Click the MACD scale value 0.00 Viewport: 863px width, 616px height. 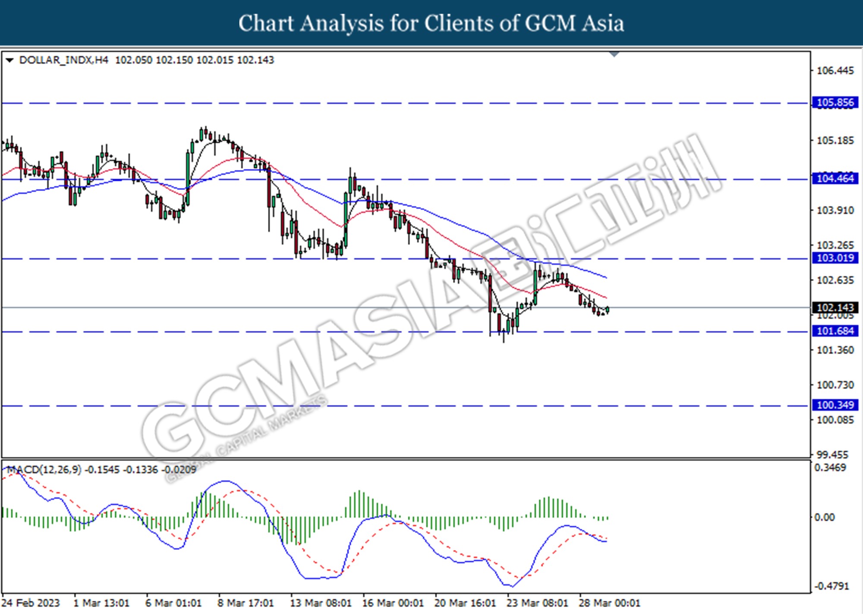click(x=824, y=517)
